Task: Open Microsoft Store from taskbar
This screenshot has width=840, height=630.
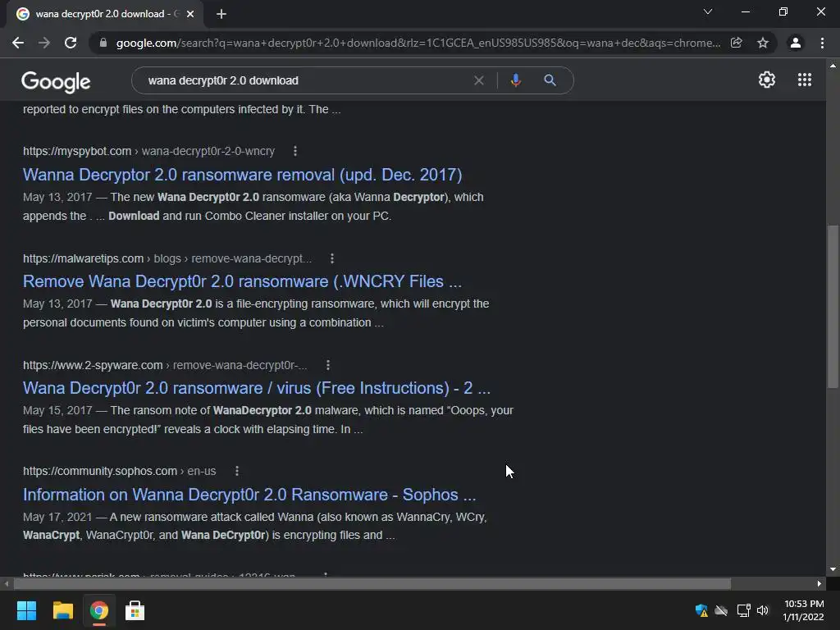Action: (x=135, y=610)
